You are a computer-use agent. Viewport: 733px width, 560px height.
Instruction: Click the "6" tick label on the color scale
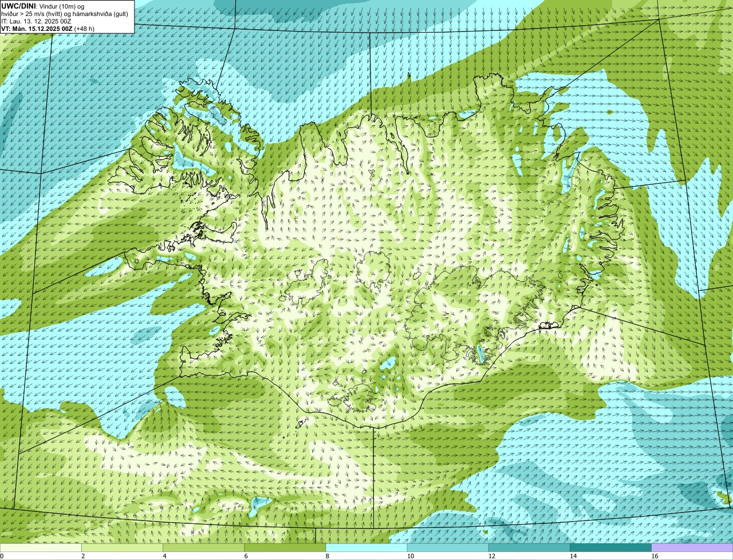pyautogui.click(x=246, y=556)
